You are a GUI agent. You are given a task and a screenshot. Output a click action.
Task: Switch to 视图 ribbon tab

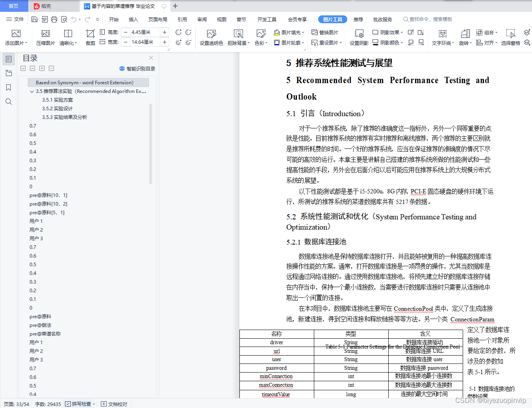pyautogui.click(x=222, y=19)
